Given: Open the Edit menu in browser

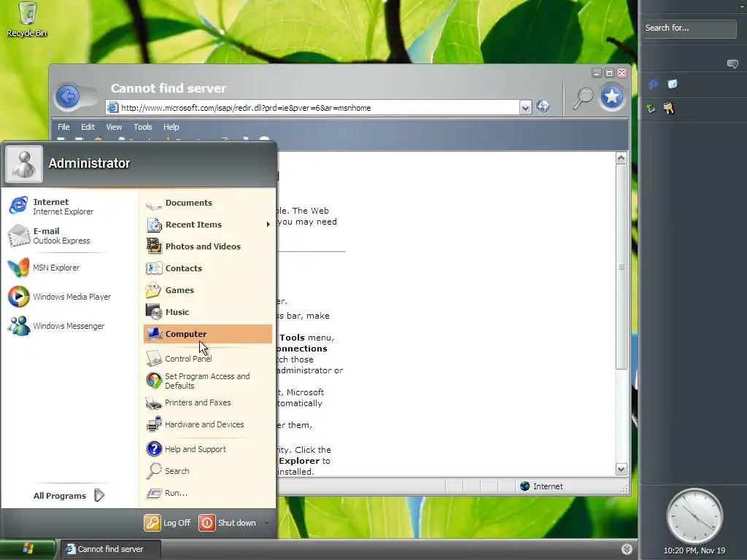Looking at the screenshot, I should (88, 127).
